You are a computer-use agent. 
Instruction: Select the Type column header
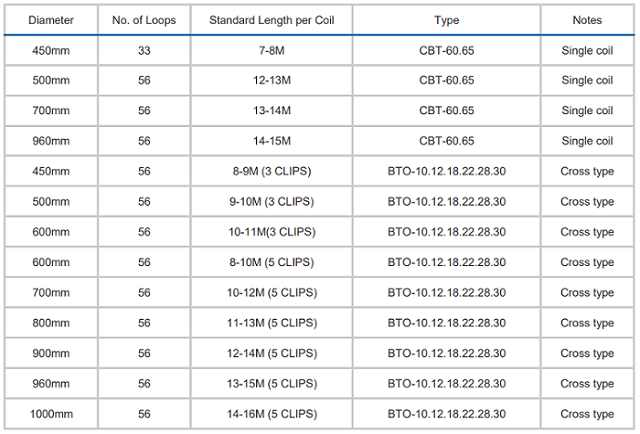pyautogui.click(x=447, y=20)
